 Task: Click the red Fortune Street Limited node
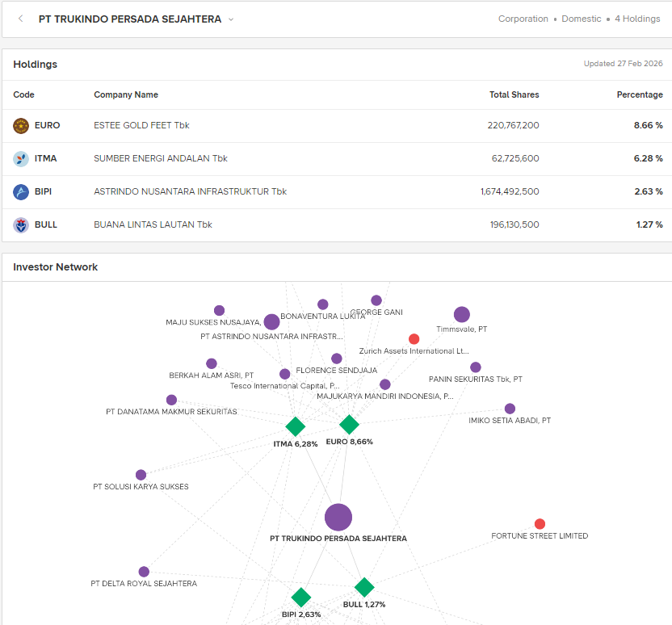[x=540, y=524]
